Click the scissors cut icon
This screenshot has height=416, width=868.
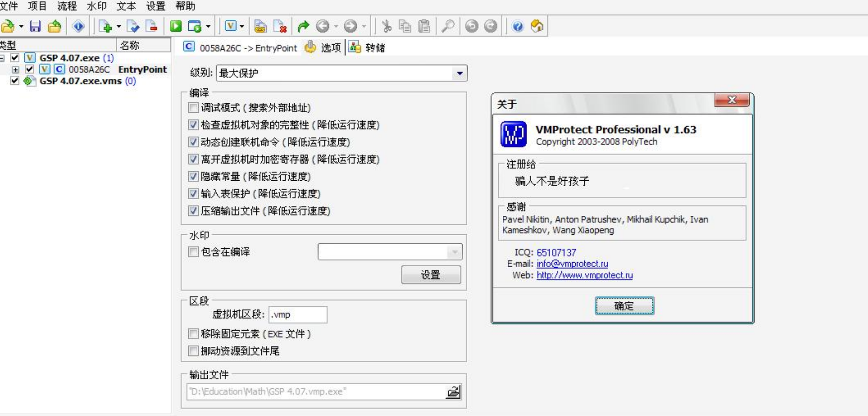pyautogui.click(x=387, y=26)
